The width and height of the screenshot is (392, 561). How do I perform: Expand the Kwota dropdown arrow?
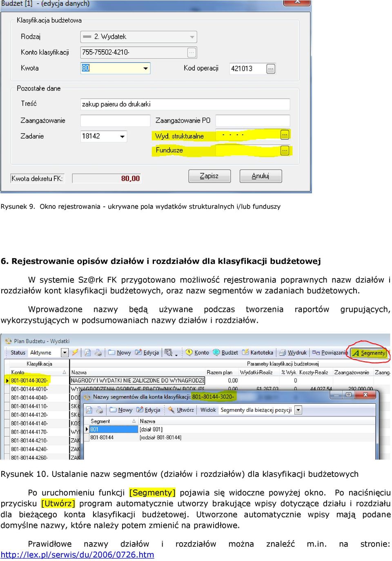146,68
